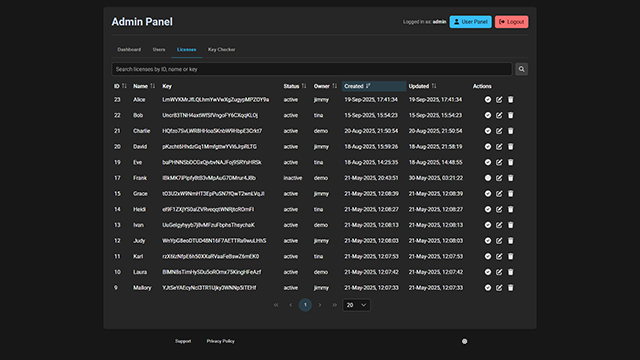Delete the Ivan license
Screen dimensions: 640x360
(x=511, y=225)
